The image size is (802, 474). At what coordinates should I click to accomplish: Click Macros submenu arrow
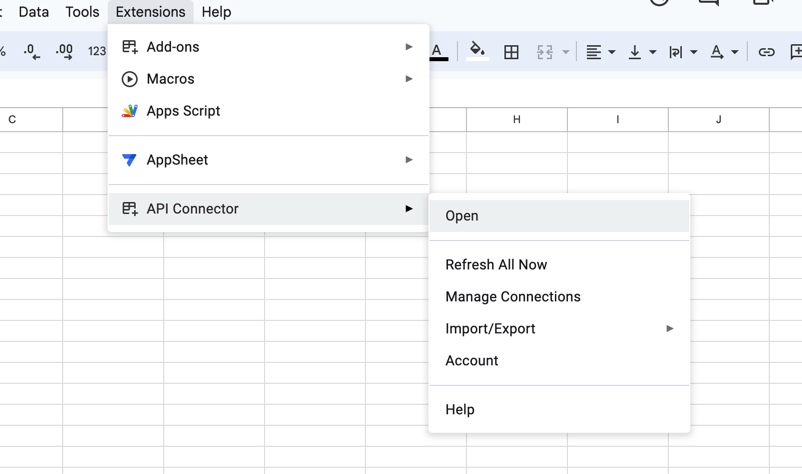pyautogui.click(x=409, y=79)
